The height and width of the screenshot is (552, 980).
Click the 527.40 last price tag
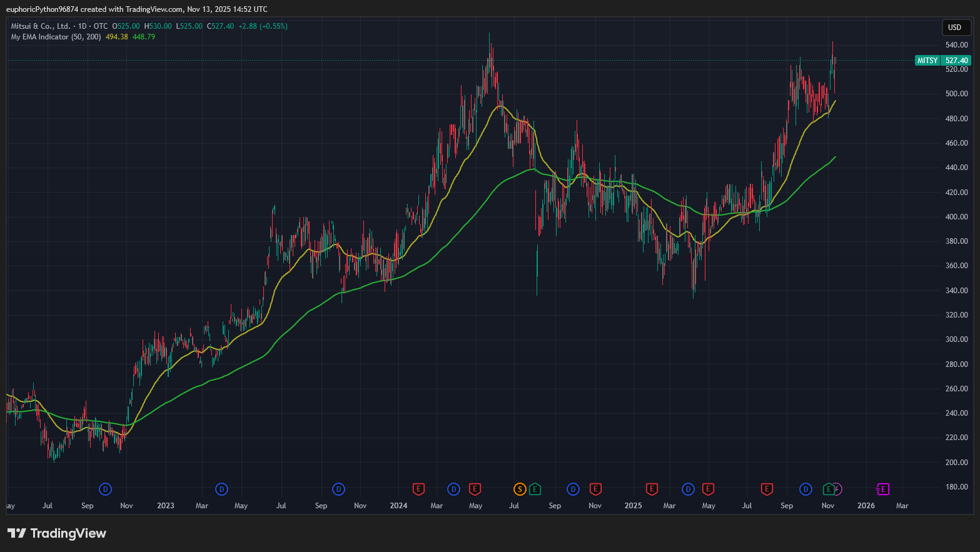pyautogui.click(x=956, y=61)
